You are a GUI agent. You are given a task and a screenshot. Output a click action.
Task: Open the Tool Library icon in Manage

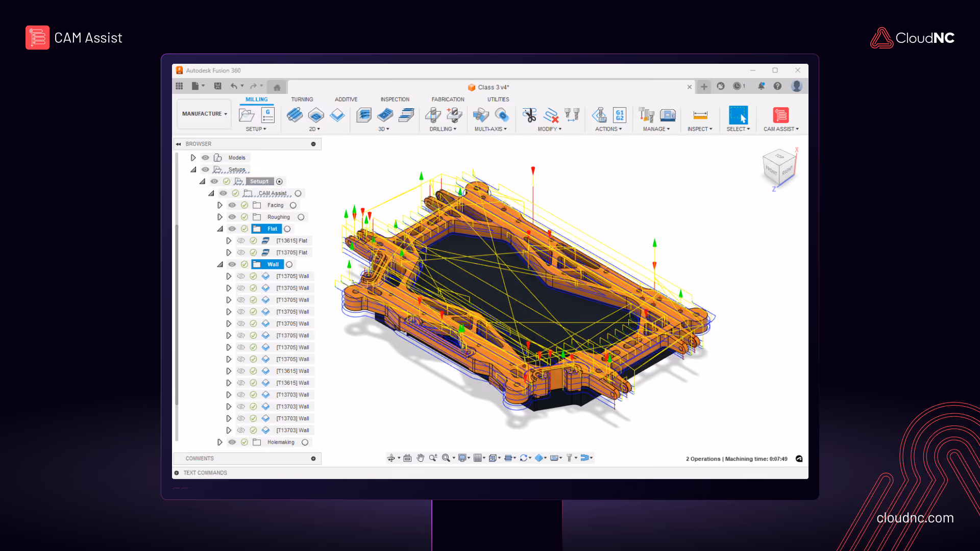point(646,115)
